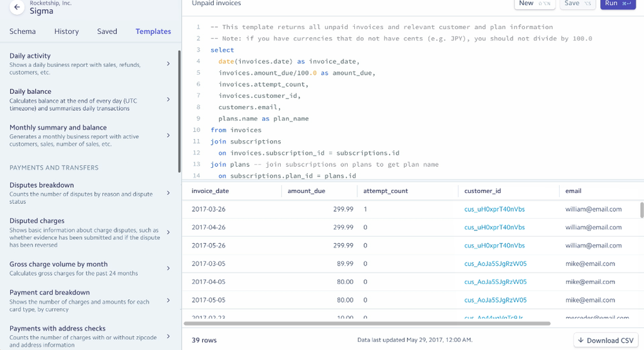Screen dimensions: 644x350
Task: Switch to the Saved tab
Action: [x=107, y=31]
